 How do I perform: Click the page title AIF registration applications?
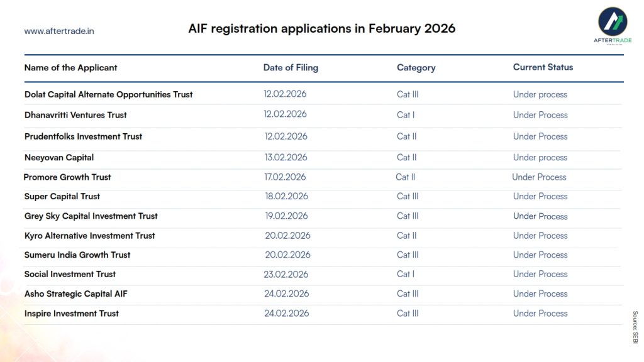(321, 28)
